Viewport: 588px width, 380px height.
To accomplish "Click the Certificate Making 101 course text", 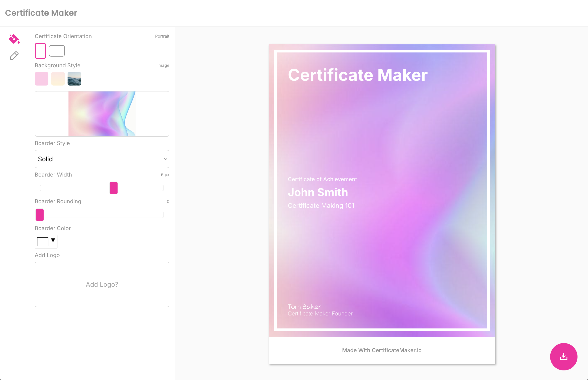I will coord(321,206).
